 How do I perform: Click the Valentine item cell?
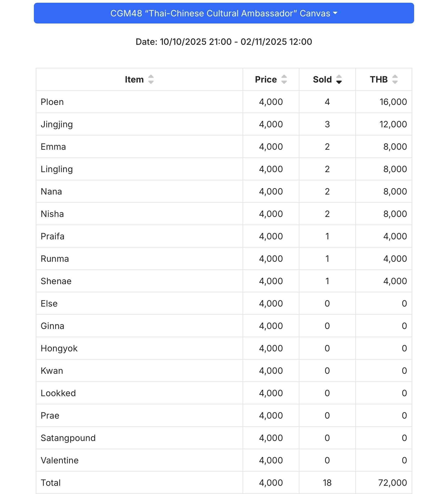tap(60, 460)
